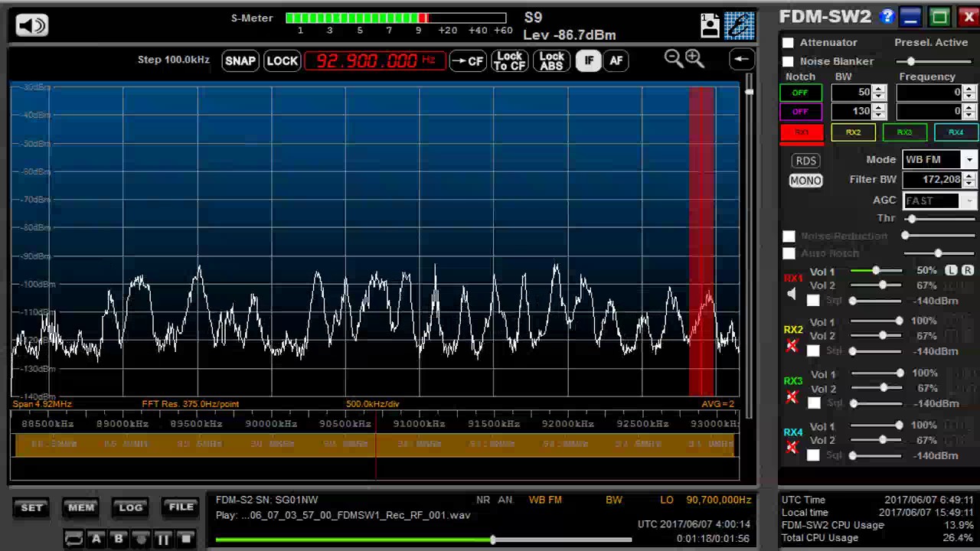980x551 pixels.
Task: Unmute RX3 crossed speaker icon
Action: (x=792, y=396)
